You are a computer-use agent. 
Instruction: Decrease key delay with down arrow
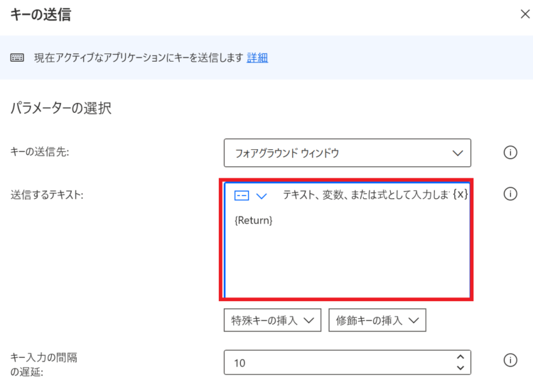click(461, 368)
